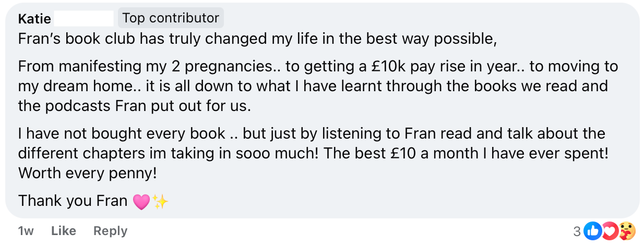Click the line starting "I have not bought"
Screen dimensions: 644x246
[x=312, y=133]
